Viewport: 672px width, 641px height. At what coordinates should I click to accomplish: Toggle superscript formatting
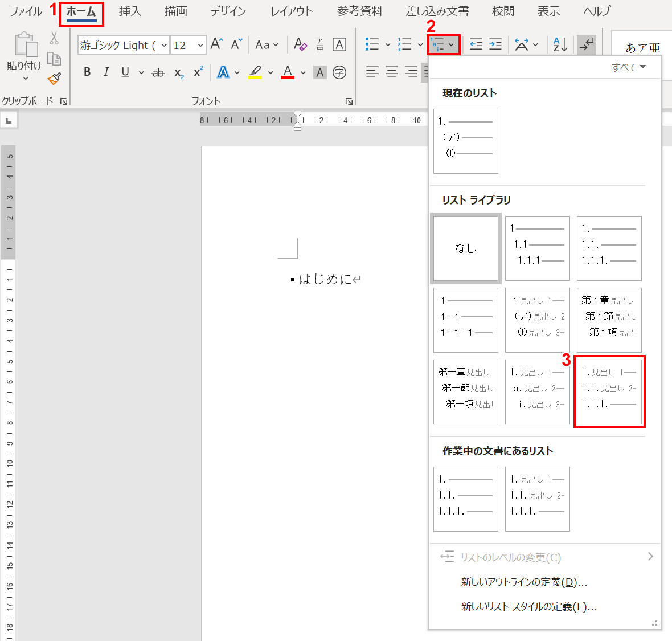pos(198,72)
